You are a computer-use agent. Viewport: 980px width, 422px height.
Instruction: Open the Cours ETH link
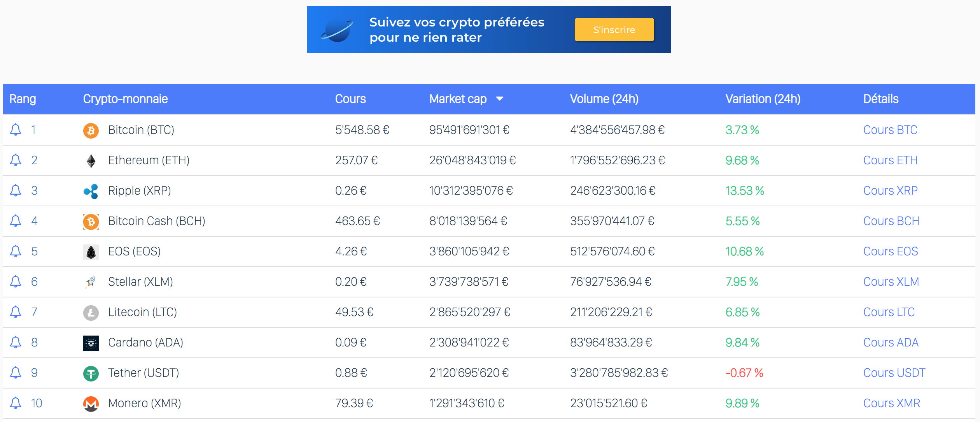890,160
